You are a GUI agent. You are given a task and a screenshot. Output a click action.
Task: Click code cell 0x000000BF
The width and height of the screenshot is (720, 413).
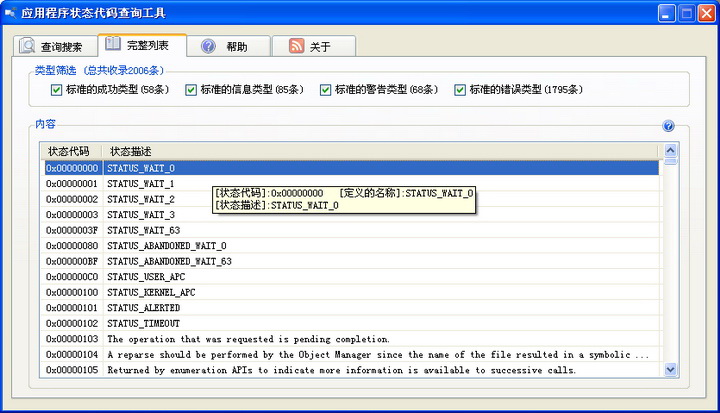72,261
